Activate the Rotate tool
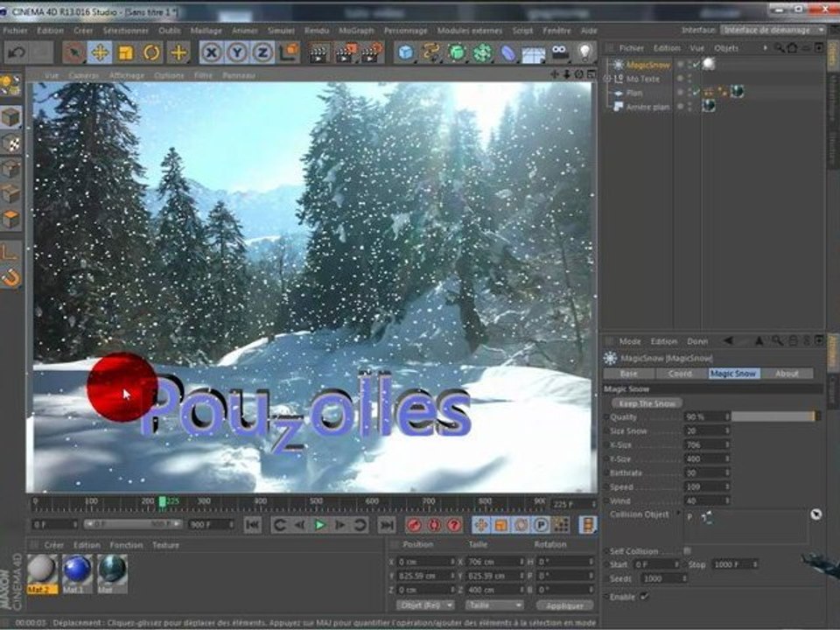 point(151,52)
